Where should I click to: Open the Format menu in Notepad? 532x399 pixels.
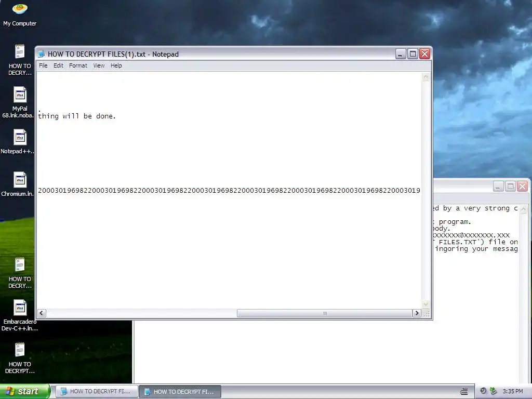tap(78, 65)
